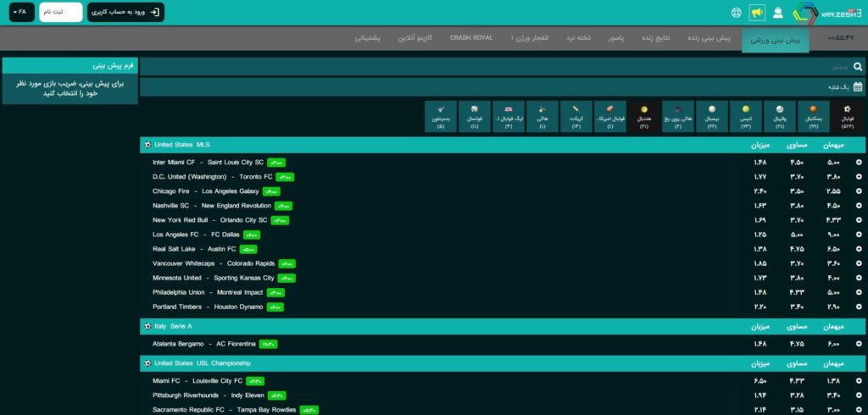Click the search input field
868x415 pixels.
pos(492,66)
